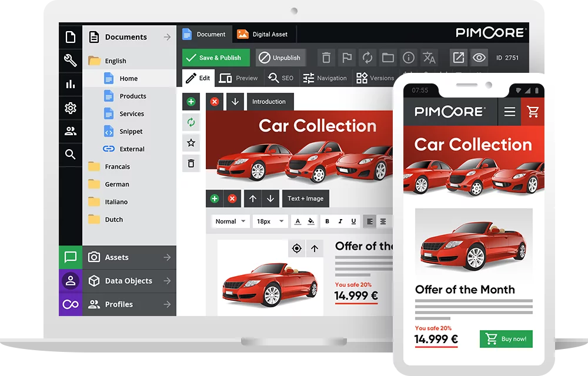Toggle the eye preview icon in toolbar
This screenshot has width=588, height=376.
click(x=479, y=58)
